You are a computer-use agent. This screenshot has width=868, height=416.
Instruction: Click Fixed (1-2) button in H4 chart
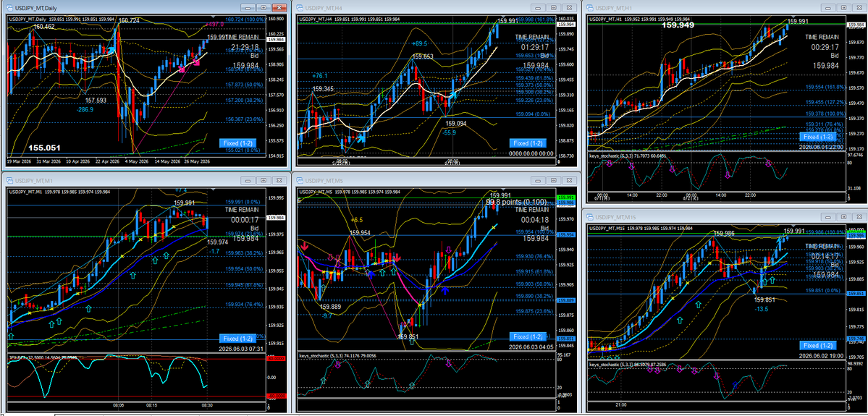tap(526, 143)
